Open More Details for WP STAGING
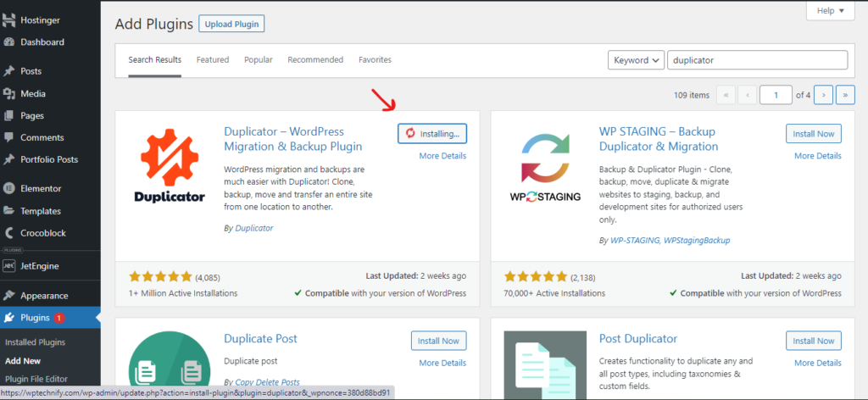868x400 pixels. point(818,156)
